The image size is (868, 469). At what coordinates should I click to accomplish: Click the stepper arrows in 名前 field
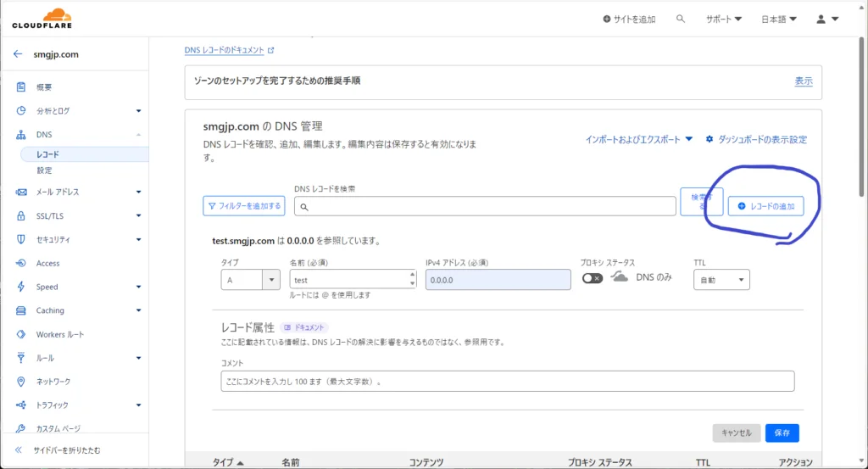point(412,279)
